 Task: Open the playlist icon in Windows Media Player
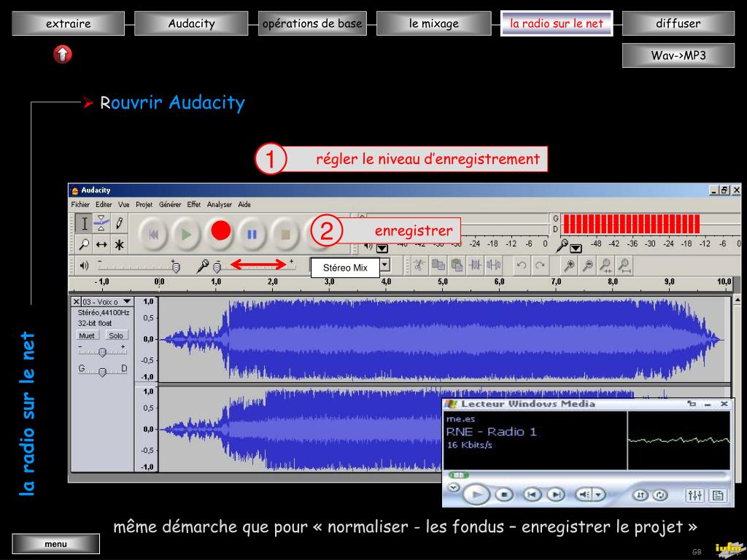(x=717, y=495)
